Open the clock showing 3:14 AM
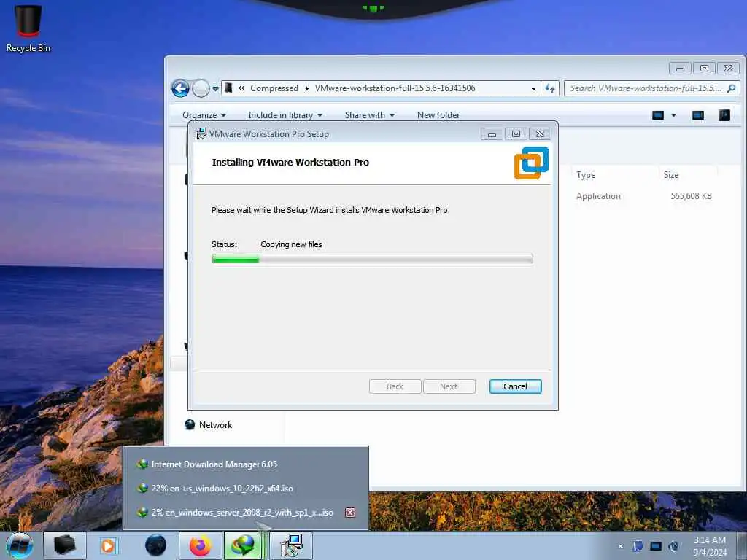 [x=710, y=546]
